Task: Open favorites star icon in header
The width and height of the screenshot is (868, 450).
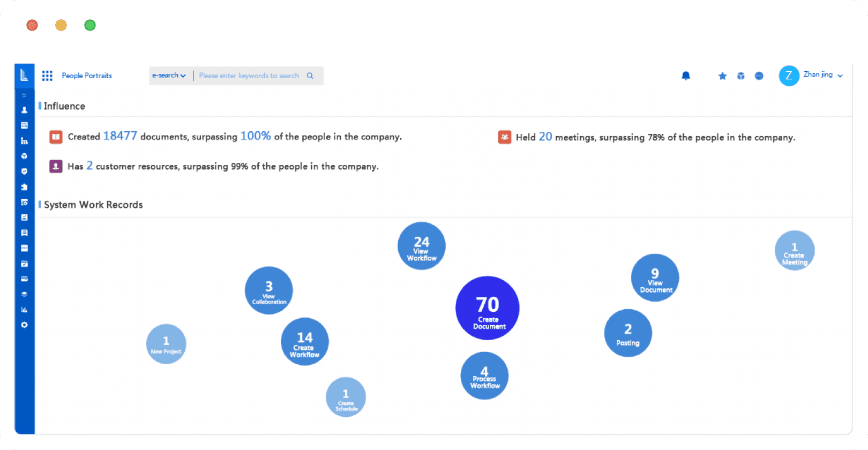Action: tap(722, 76)
